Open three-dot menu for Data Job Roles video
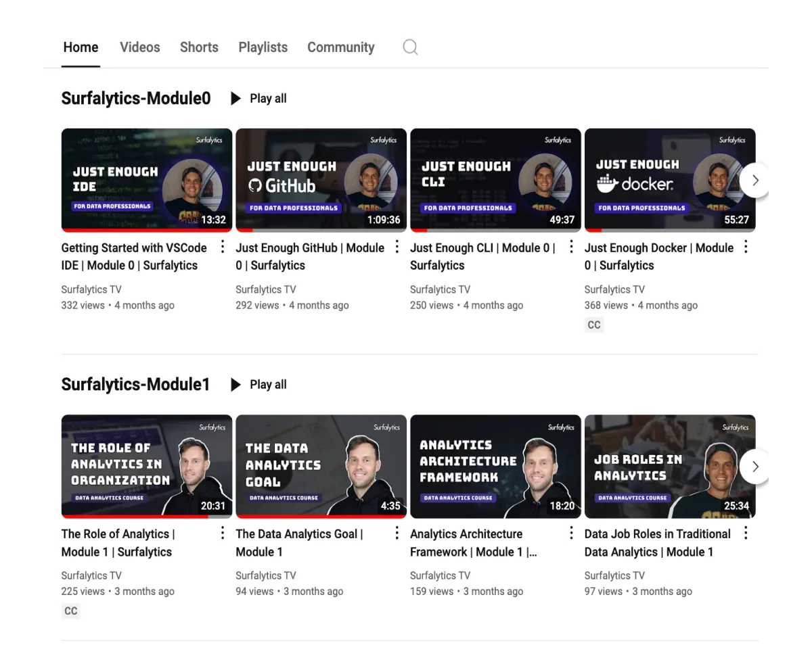Viewport: 812px width, 664px height. 746,533
